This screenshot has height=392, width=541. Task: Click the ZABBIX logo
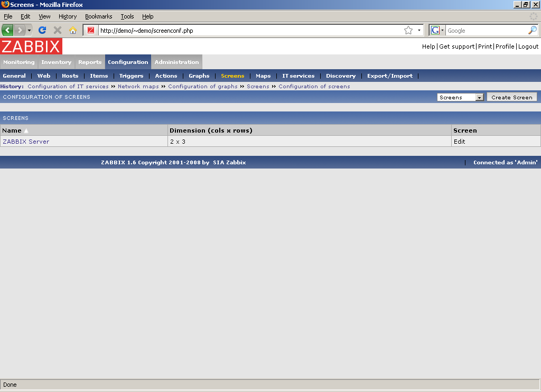point(31,46)
